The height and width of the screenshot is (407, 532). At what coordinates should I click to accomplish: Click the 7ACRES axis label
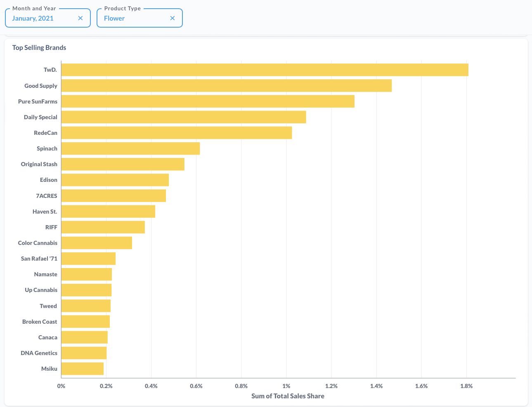tap(47, 196)
